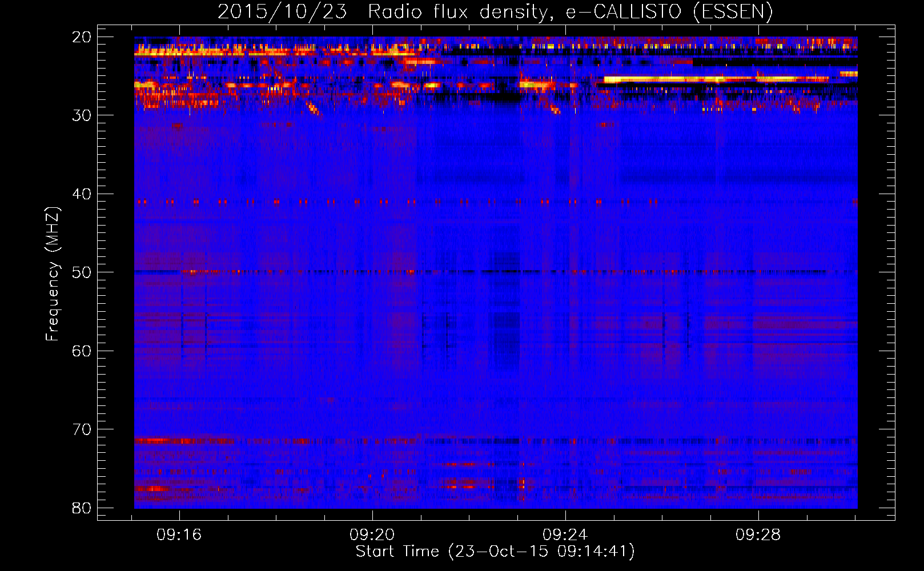Click the 'Frequency (MHZ)' axis label

(x=53, y=274)
